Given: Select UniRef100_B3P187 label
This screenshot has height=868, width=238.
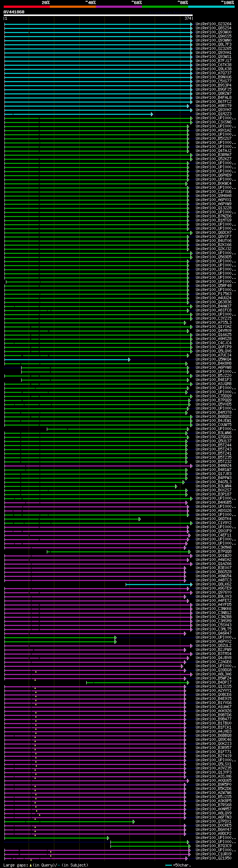Looking at the screenshot, I should (x=213, y=494).
